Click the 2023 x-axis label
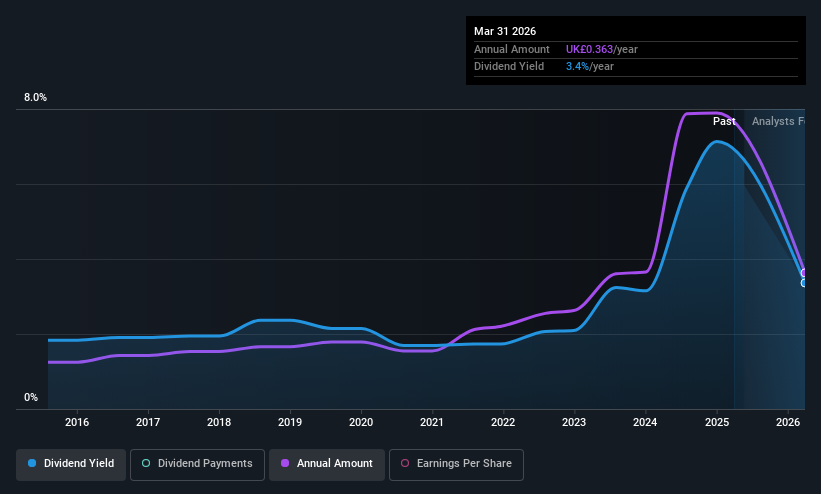This screenshot has height=494, width=821. (574, 422)
